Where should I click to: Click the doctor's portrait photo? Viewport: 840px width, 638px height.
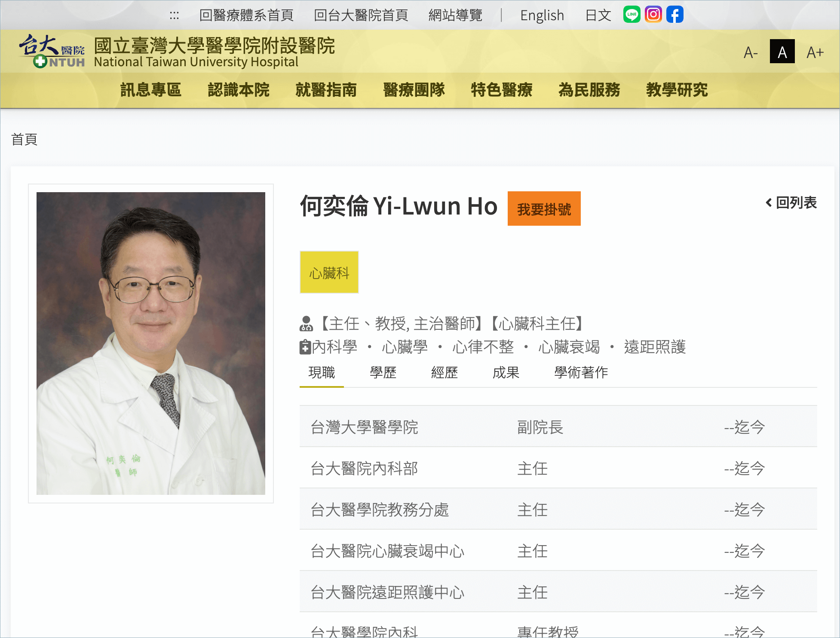(151, 343)
